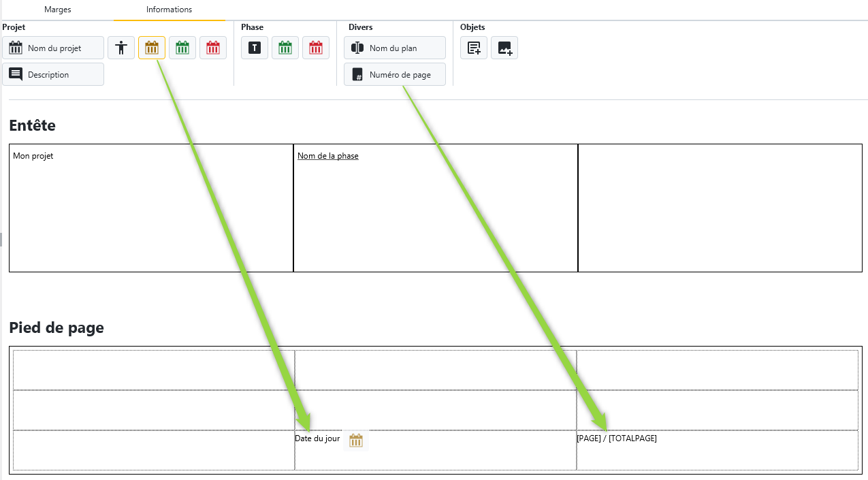The height and width of the screenshot is (480, 868).
Task: Add a text object from Objets group
Action: click(474, 48)
